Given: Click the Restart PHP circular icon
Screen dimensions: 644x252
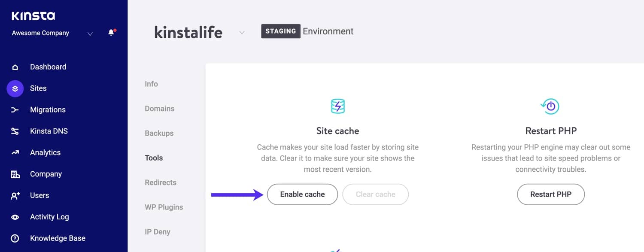Looking at the screenshot, I should coord(550,106).
